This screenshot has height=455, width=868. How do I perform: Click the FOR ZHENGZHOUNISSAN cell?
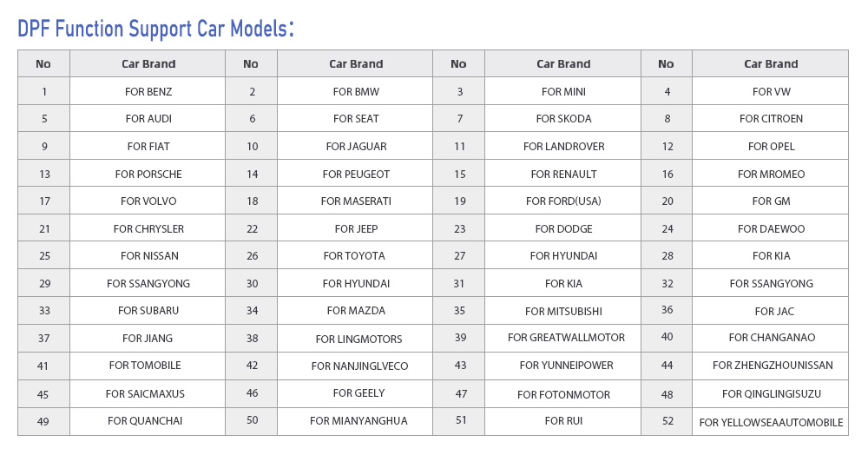[x=773, y=366]
